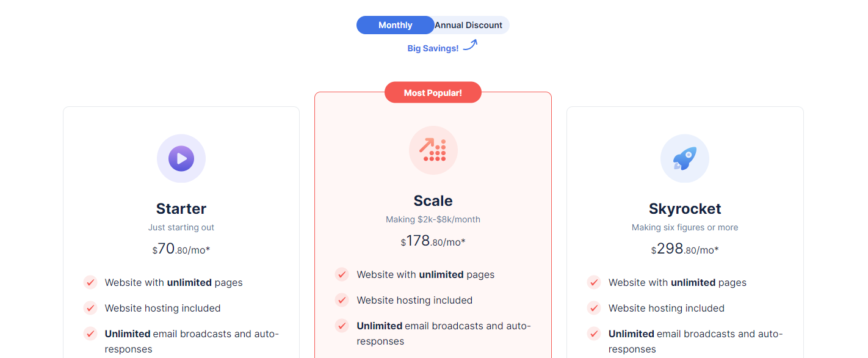868x358 pixels.
Task: Click the Most Popular badge
Action: [x=433, y=92]
